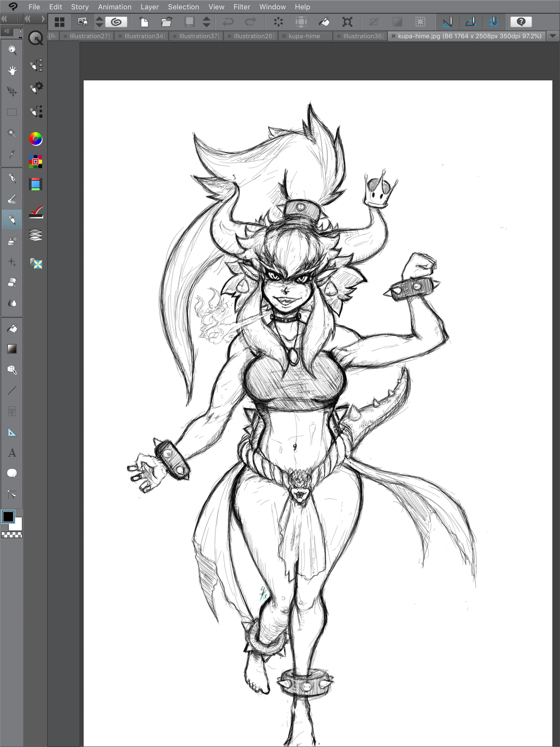Open the Clip Studio spiral launcher
Screen dimensions: 560x747
116,22
